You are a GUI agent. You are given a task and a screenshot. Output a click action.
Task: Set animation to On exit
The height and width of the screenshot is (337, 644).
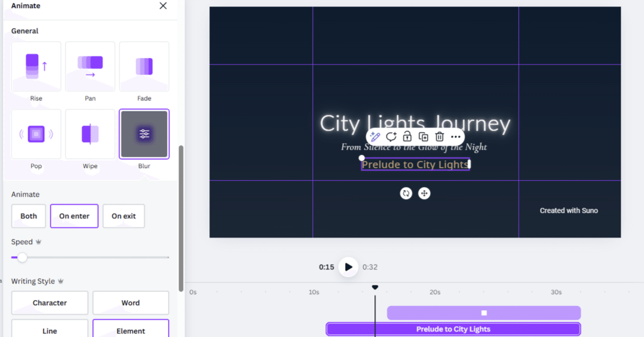pyautogui.click(x=124, y=216)
